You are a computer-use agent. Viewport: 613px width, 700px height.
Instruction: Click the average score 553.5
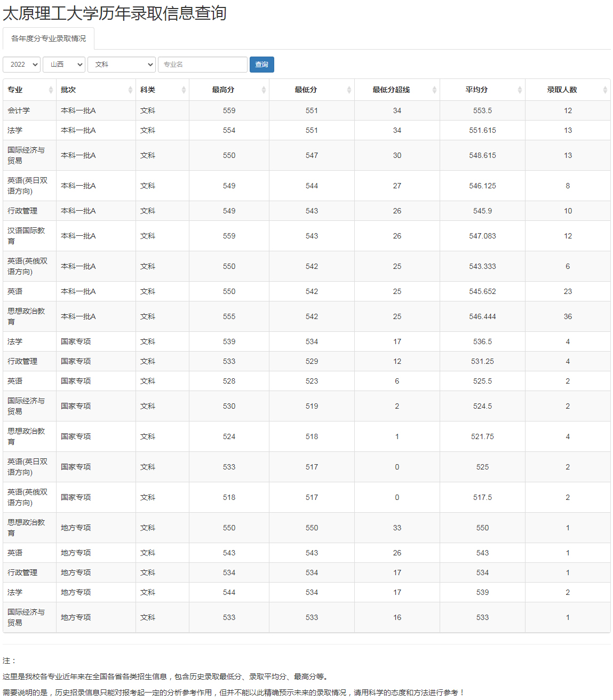coord(482,110)
